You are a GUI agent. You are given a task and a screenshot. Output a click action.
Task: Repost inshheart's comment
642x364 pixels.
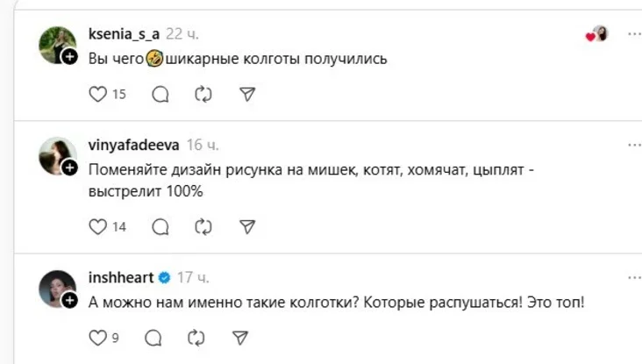(196, 337)
